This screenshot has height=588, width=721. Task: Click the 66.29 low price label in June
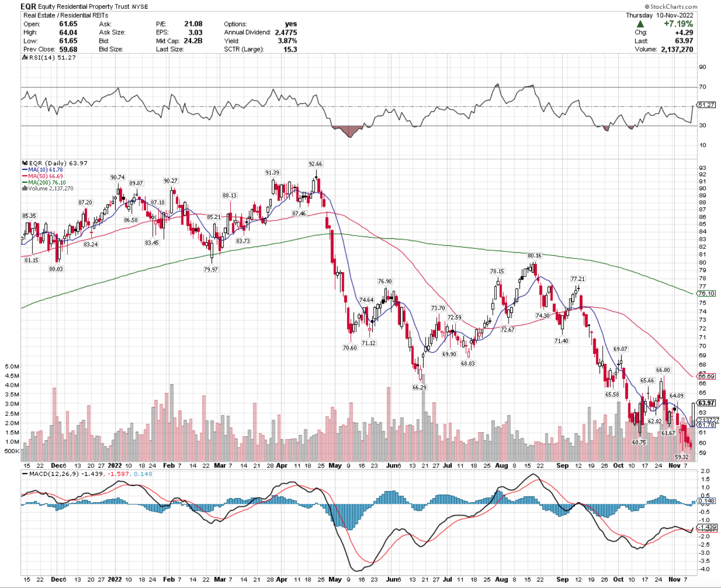tap(419, 387)
